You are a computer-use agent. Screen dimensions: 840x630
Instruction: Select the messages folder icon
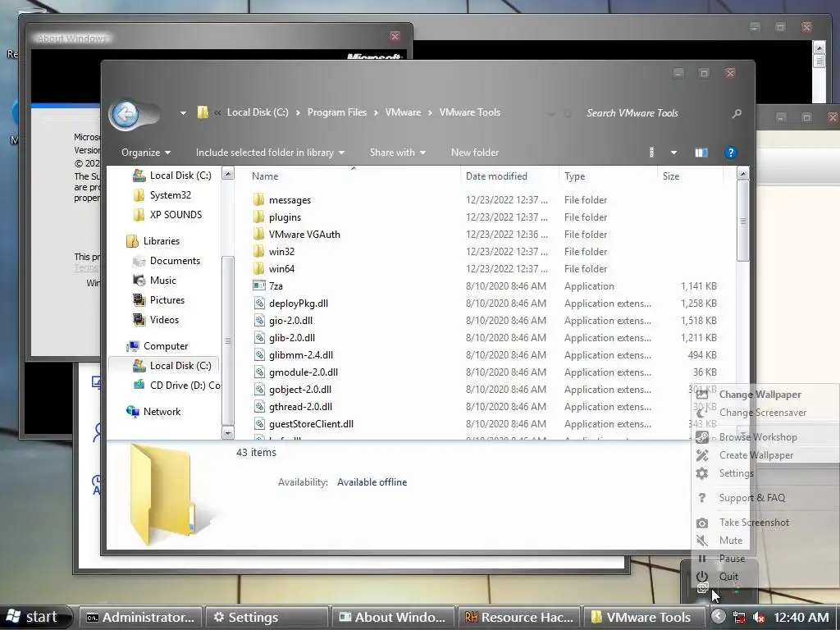258,200
